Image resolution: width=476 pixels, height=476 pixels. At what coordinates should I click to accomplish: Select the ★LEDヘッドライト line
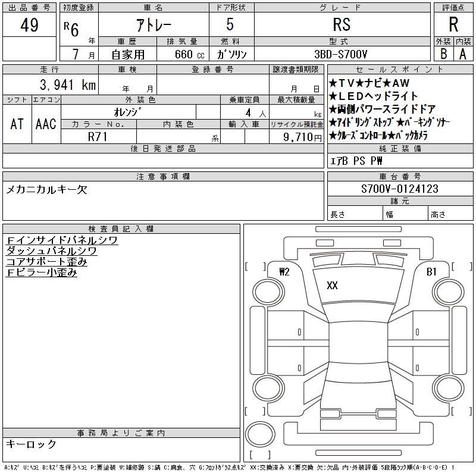coord(374,96)
